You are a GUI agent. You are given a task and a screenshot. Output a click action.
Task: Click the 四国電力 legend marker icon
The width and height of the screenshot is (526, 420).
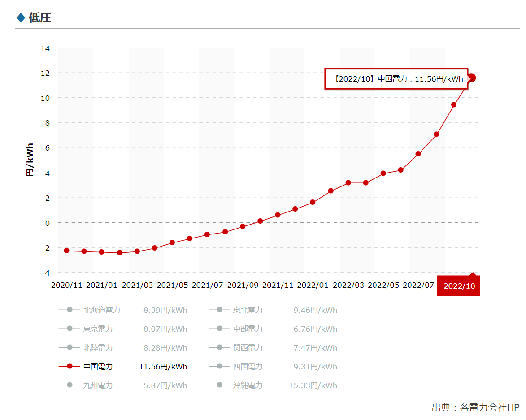tap(219, 367)
